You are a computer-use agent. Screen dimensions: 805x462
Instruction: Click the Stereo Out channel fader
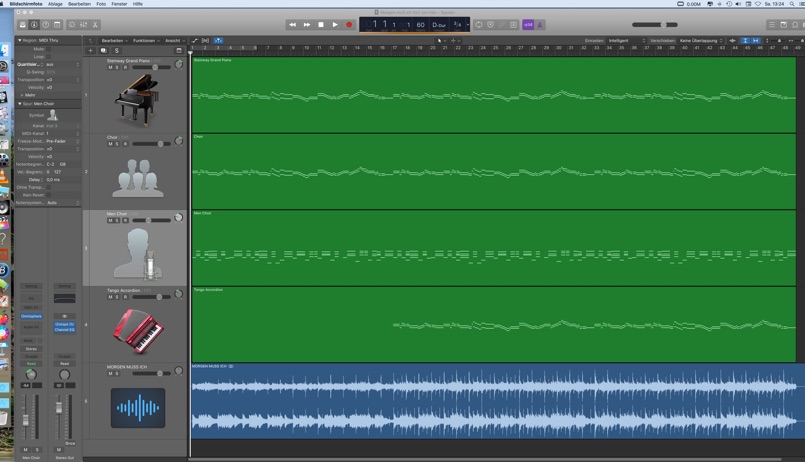click(59, 407)
